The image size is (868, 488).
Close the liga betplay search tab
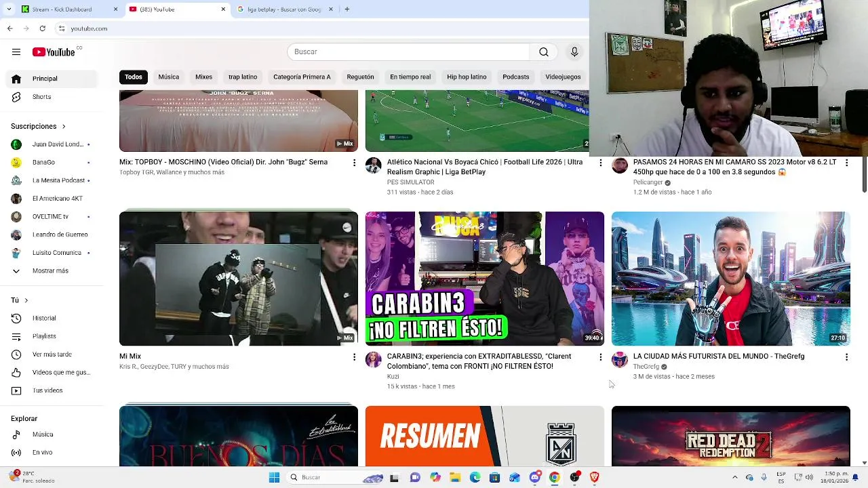pyautogui.click(x=331, y=9)
